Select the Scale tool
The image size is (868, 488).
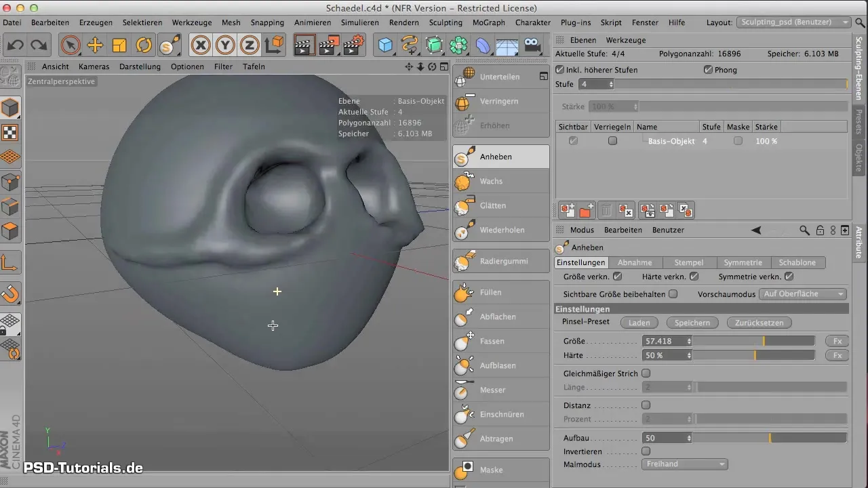pos(119,45)
